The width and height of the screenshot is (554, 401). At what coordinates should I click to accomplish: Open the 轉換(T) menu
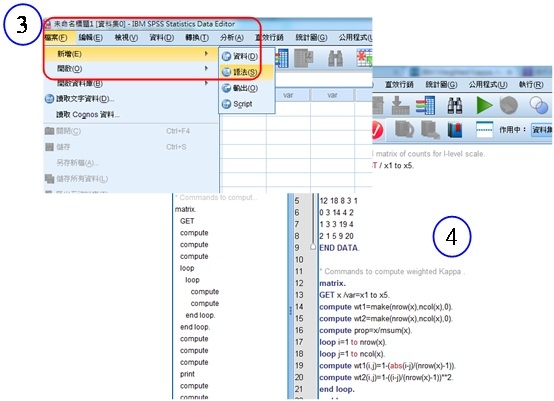(197, 37)
